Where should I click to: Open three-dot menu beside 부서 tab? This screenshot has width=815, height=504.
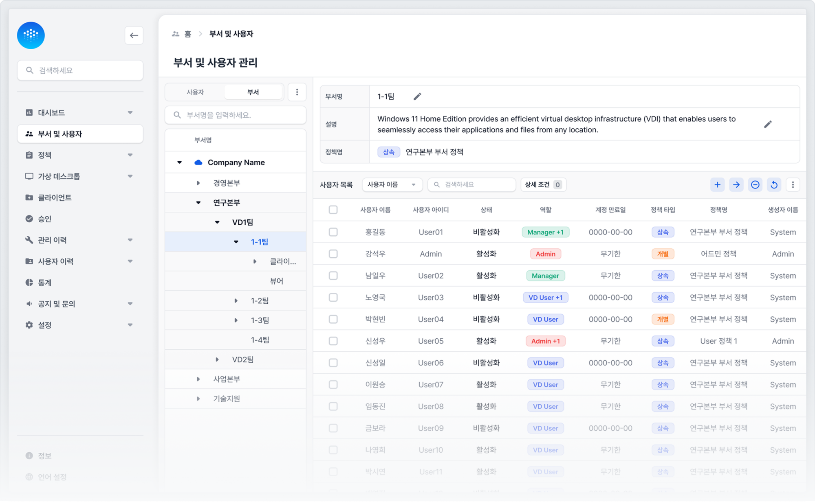pyautogui.click(x=297, y=92)
